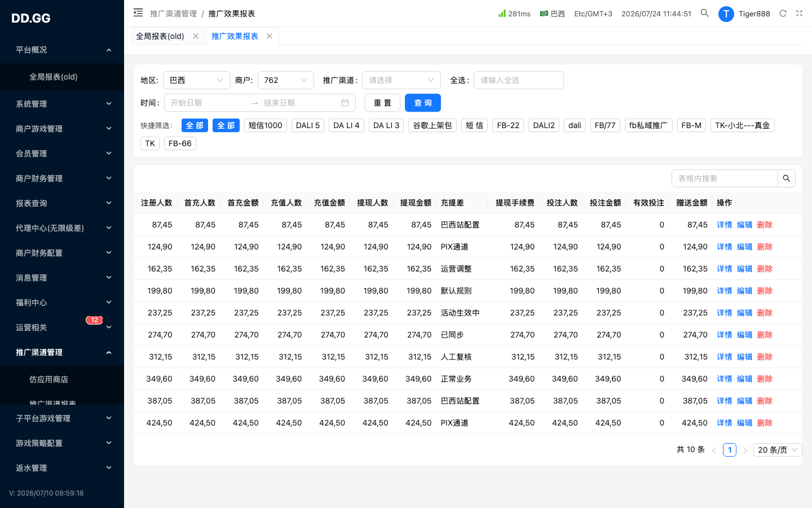Expand 商户财务管理 menu
Screen dimensions: 812x508
pyautogui.click(x=62, y=178)
